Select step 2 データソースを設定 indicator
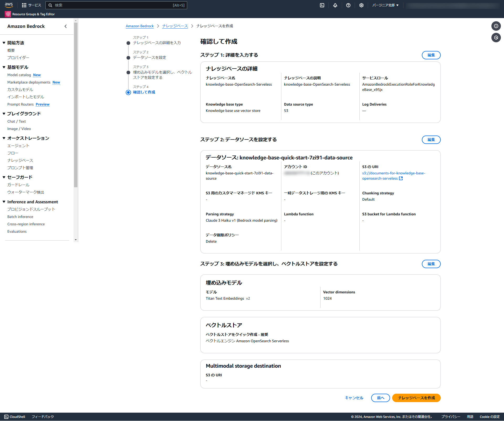The width and height of the screenshot is (504, 421). point(128,58)
